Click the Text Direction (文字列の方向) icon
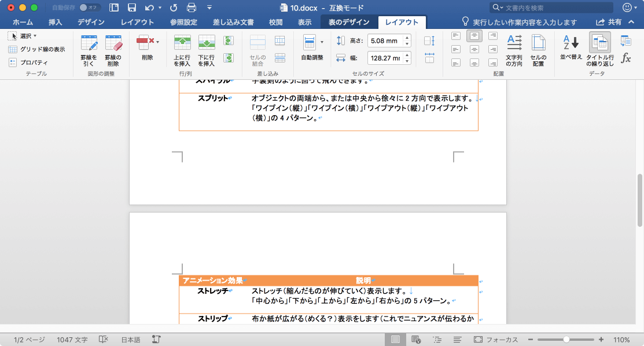Screen dimensions: 644x346 pyautogui.click(x=514, y=50)
